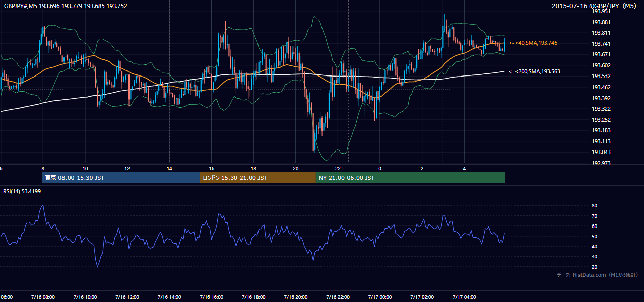
Task: Click the 7/17 02:00 time axis label
Action: tap(422, 297)
